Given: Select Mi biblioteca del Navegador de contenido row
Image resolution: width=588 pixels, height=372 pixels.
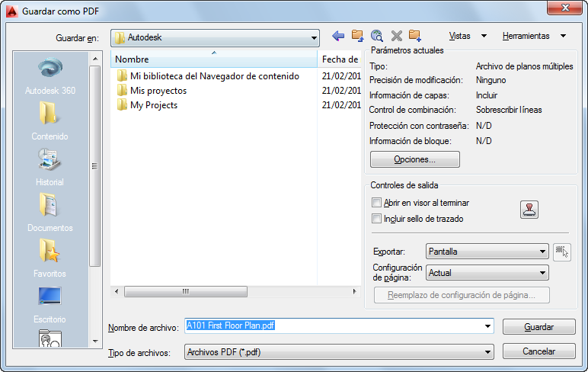Looking at the screenshot, I should 215,76.
